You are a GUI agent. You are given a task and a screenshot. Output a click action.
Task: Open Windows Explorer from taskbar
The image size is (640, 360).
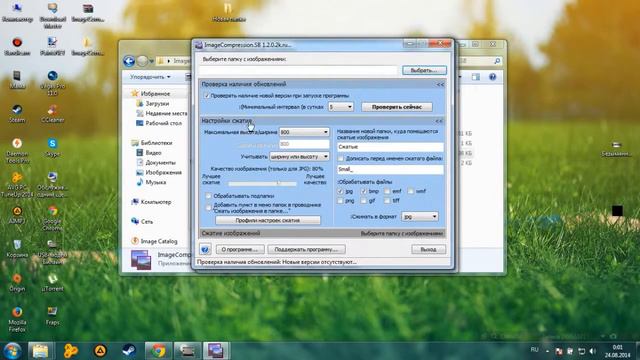(40, 351)
